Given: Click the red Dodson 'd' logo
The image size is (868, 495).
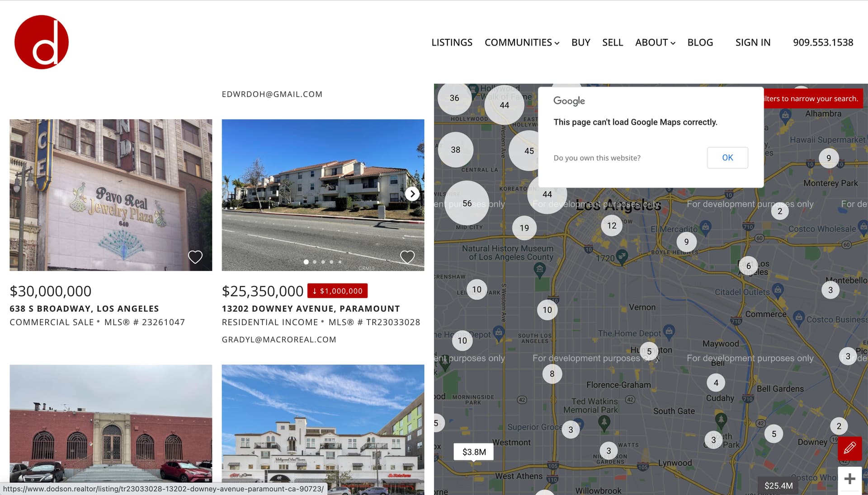Looking at the screenshot, I should tap(42, 42).
